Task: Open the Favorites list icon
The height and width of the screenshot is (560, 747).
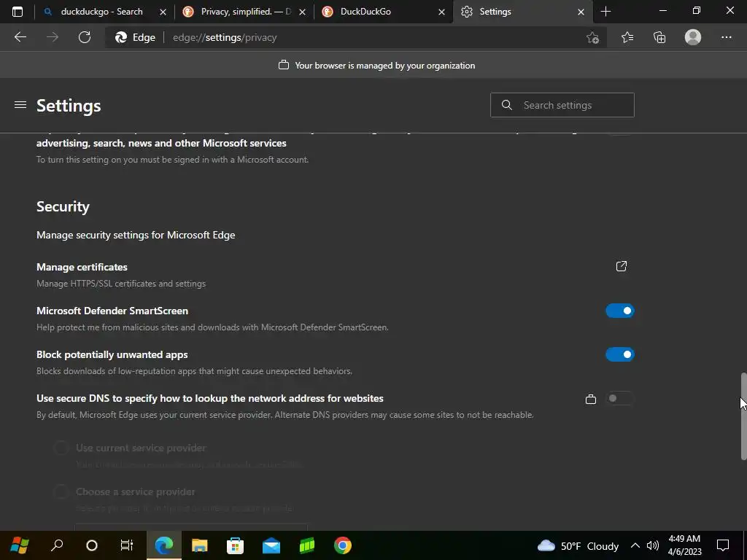Action: 627,37
